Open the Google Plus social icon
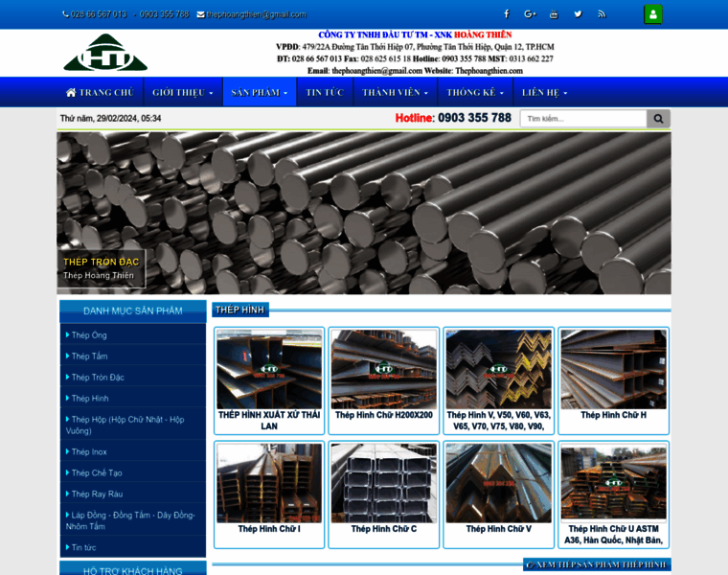728x575 pixels. pyautogui.click(x=530, y=14)
